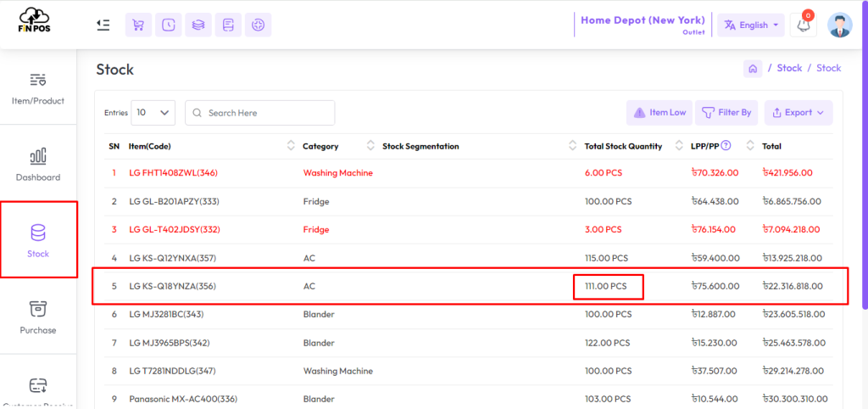Select row LG MJ3281BC(343)

pyautogui.click(x=468, y=314)
